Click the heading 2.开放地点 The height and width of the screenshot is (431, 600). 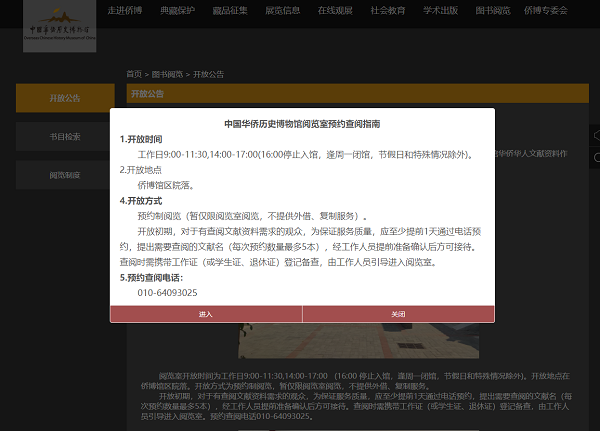point(141,170)
